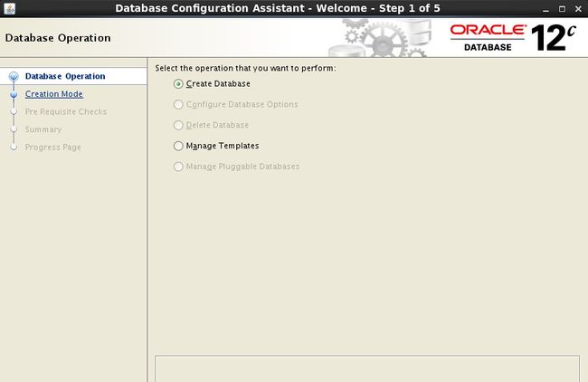
Task: Click the empty message area at bottom
Action: point(367,368)
